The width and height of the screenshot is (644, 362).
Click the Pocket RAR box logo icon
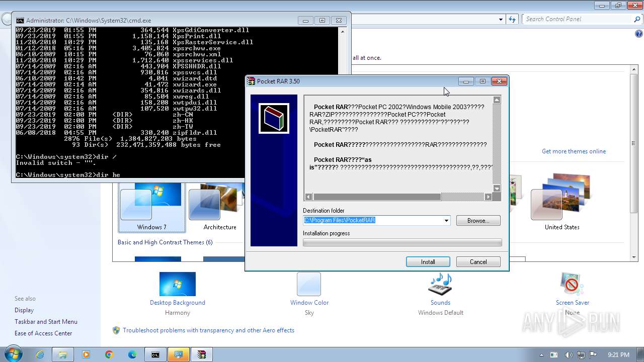click(274, 118)
